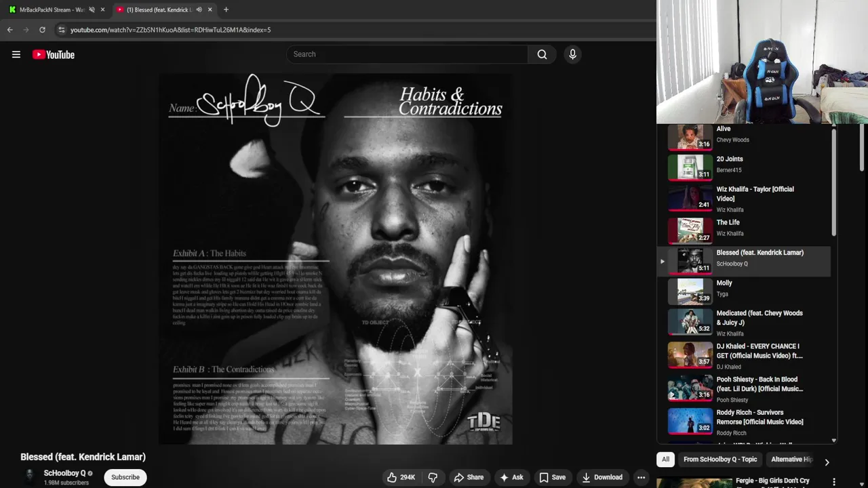Select the Alternative Hip chip
The image size is (868, 488).
click(x=791, y=459)
